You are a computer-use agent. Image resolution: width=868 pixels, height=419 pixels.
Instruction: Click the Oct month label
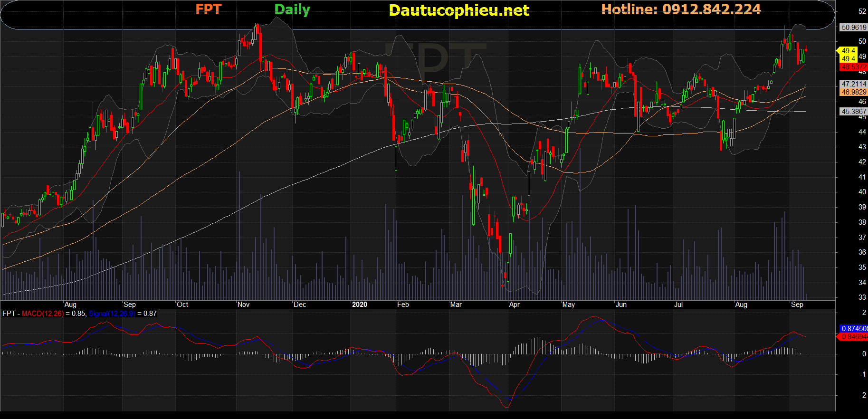click(182, 305)
